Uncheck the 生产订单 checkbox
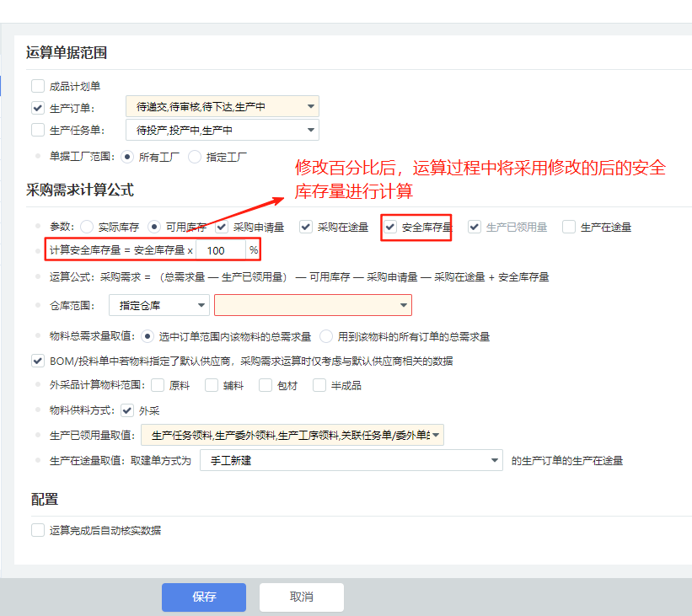 pos(37,108)
